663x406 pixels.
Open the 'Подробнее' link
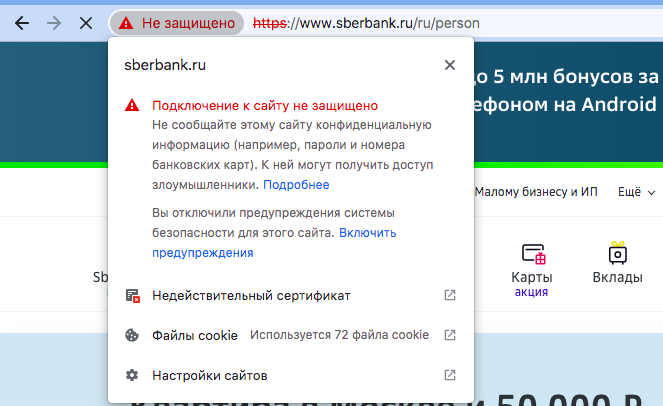[296, 185]
